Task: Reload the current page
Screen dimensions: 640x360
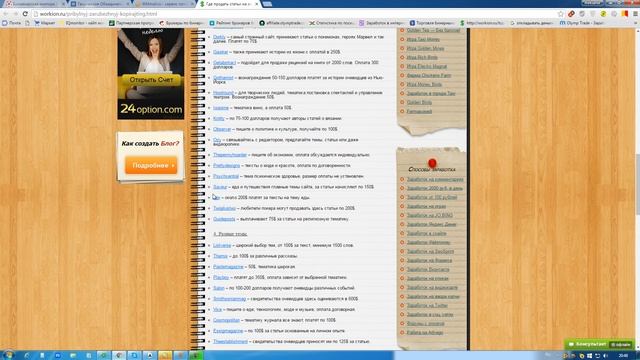Action: [25, 14]
